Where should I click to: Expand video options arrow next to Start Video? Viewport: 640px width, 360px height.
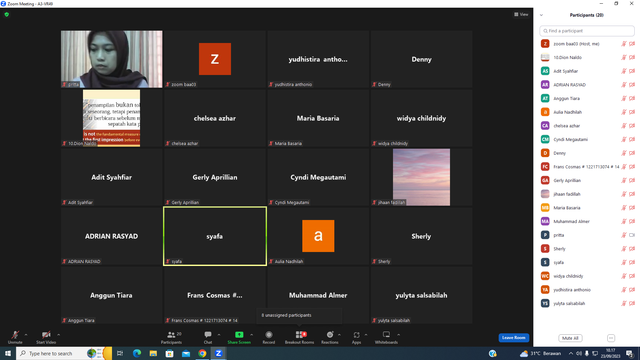click(58, 335)
